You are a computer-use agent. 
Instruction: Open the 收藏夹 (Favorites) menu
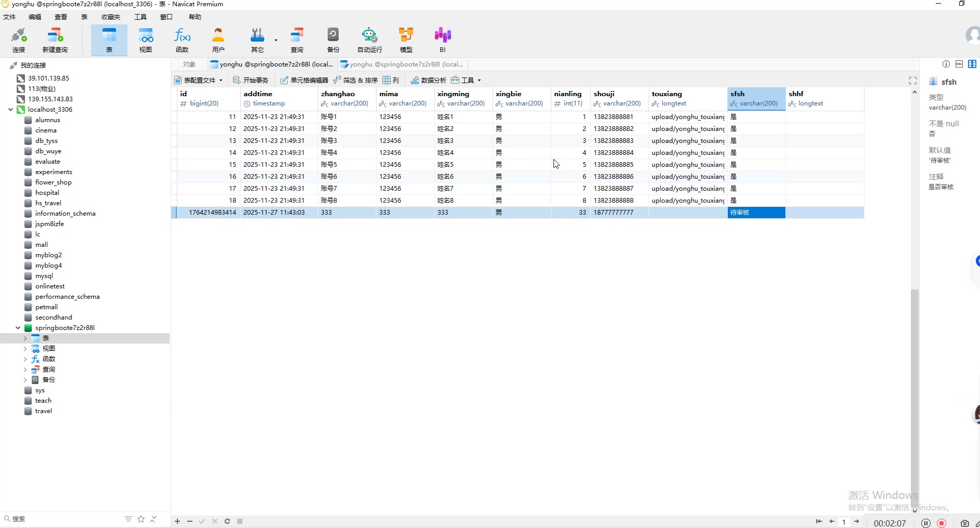tap(111, 17)
